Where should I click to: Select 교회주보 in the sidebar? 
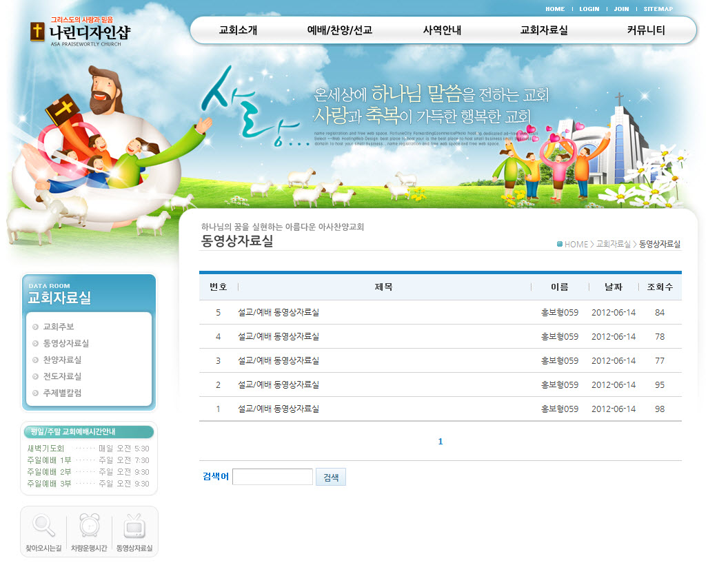tap(59, 327)
